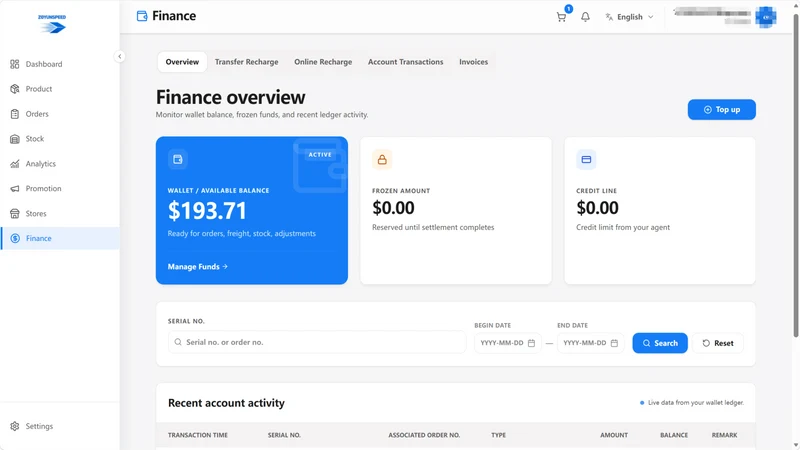
Task: Collapse the sidebar with the chevron toggle
Action: pos(119,56)
